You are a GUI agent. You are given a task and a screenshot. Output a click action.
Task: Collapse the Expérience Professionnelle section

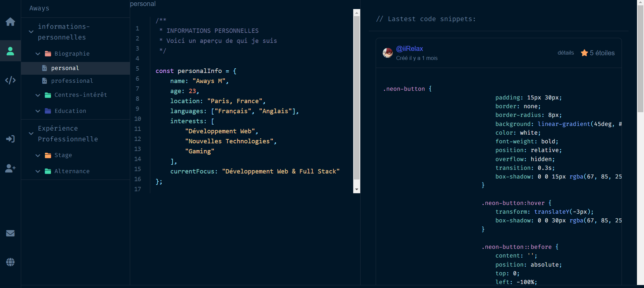[x=31, y=134]
